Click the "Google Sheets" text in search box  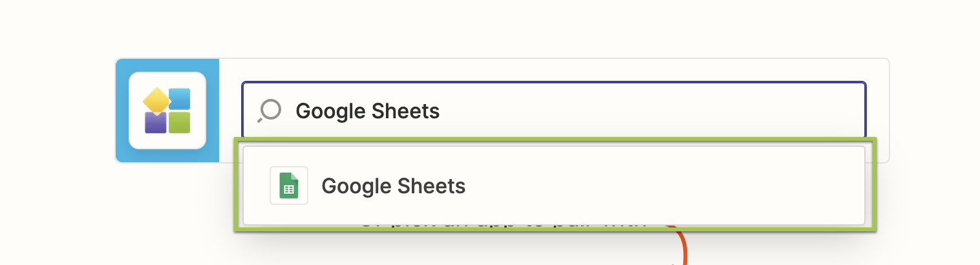(367, 111)
